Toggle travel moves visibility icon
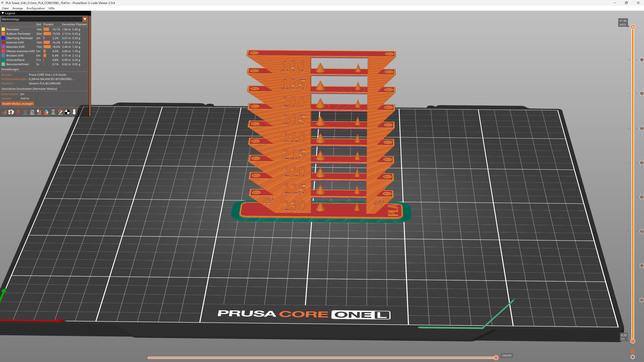Screen dimensions: 644x362 point(4,112)
